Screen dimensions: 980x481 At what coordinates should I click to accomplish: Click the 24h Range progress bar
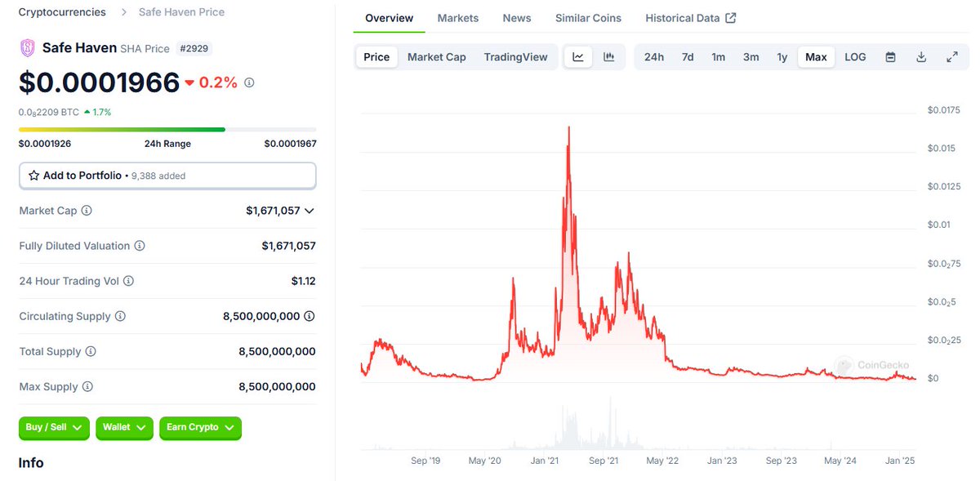pyautogui.click(x=167, y=129)
